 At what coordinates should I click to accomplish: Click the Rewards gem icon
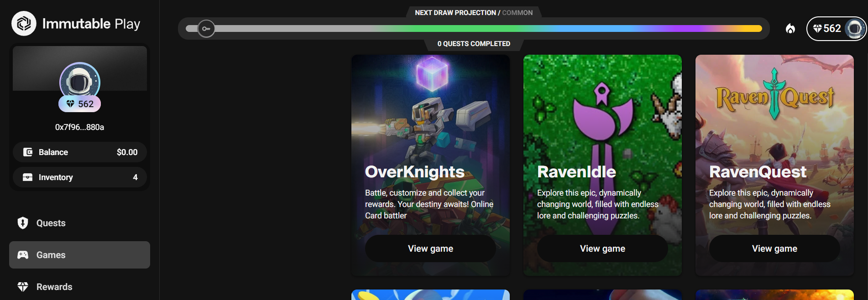[23, 287]
